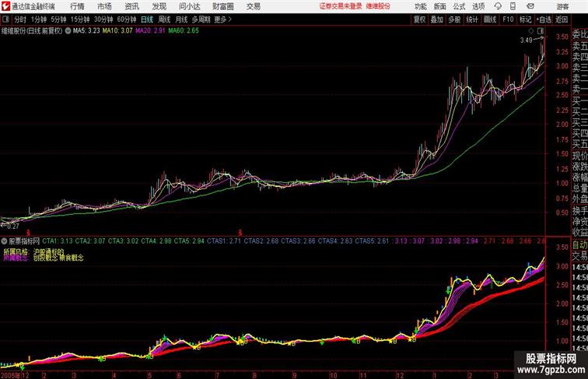This screenshot has height=379, width=588.
Task: Open the mail envelope icon
Action: point(530,6)
